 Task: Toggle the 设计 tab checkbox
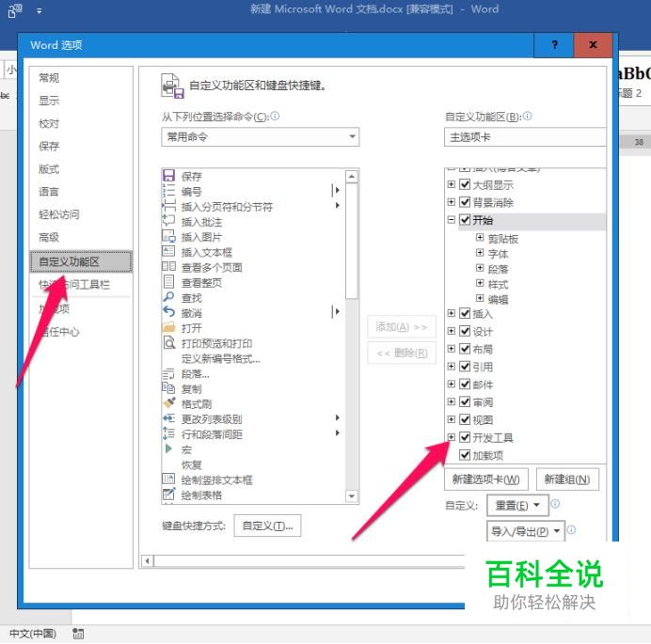465,331
